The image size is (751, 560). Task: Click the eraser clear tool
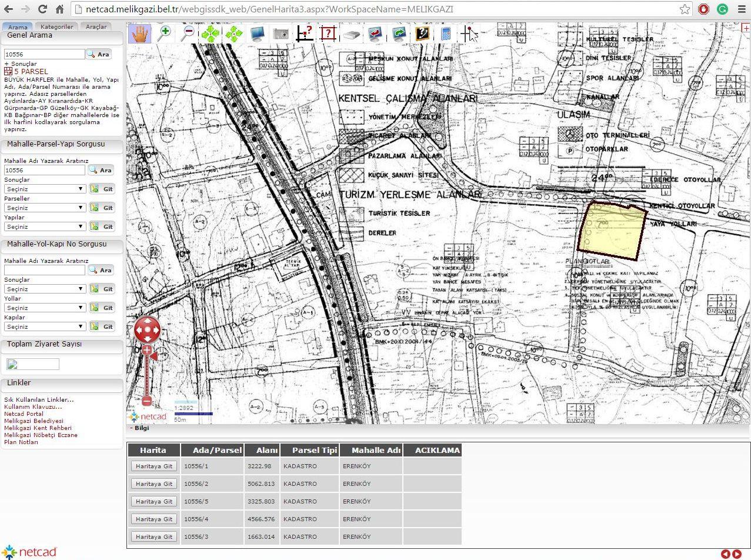coord(352,34)
